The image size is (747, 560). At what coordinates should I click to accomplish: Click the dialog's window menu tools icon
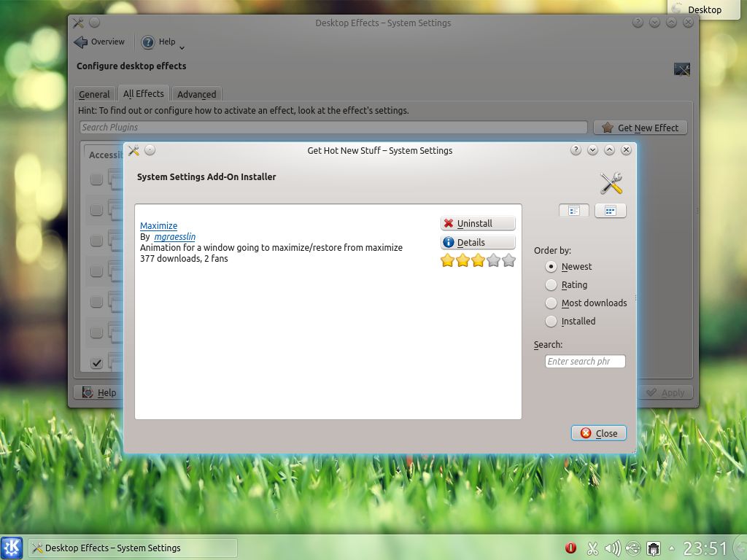tap(133, 150)
